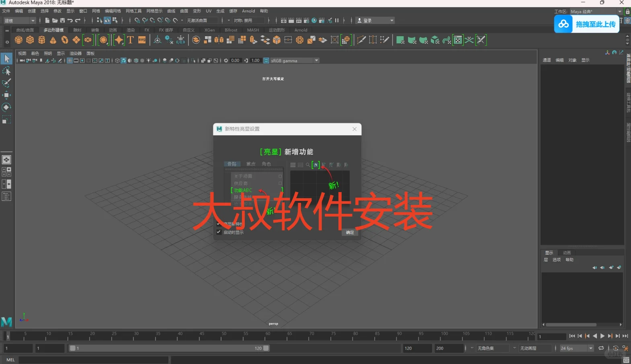This screenshot has width=631, height=364.
Task: Click the MEL command line input
Action: click(93, 360)
